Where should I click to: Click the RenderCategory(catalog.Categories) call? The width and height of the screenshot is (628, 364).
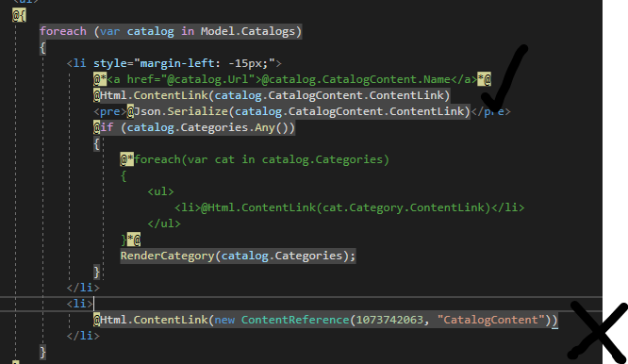[238, 256]
